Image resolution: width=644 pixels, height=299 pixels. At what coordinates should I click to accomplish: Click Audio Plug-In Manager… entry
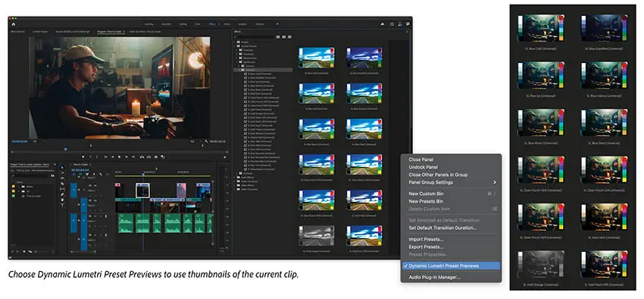[x=434, y=277]
